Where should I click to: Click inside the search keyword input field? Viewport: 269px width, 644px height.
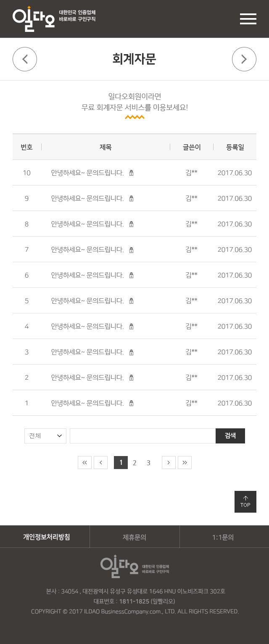[143, 435]
